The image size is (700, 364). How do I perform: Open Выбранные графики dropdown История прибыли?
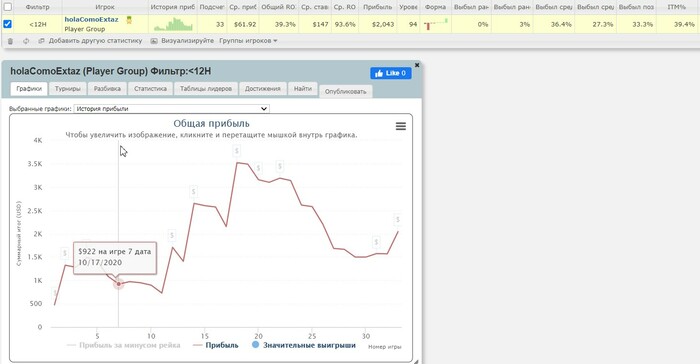pos(171,109)
